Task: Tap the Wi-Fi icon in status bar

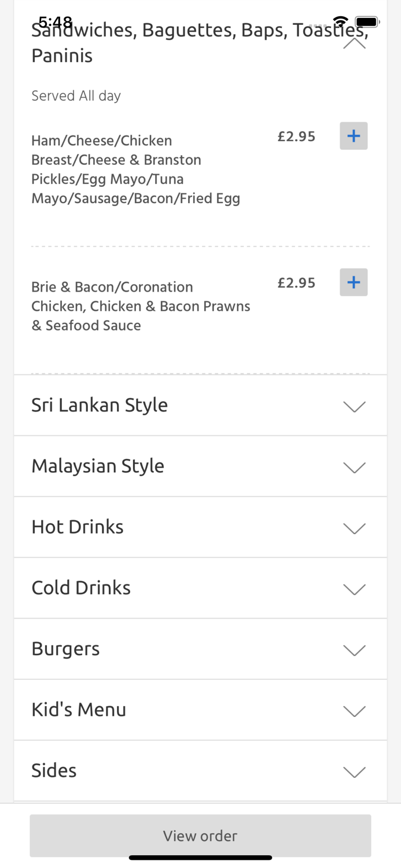Action: (x=340, y=21)
